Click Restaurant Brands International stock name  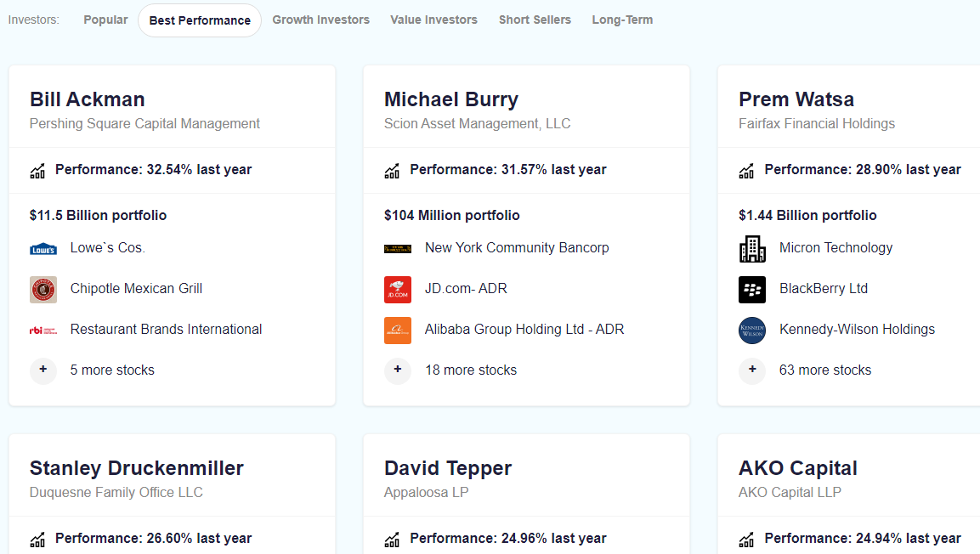pos(167,329)
